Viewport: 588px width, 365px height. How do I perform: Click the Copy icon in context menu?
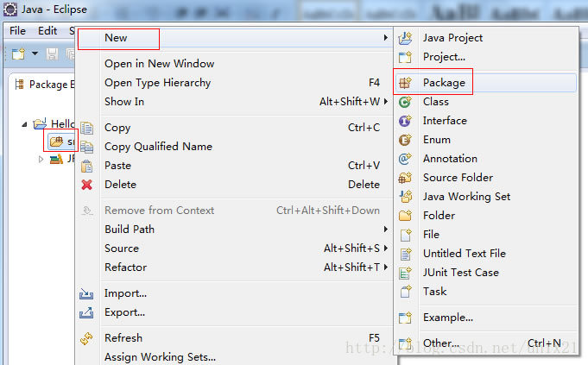click(86, 129)
